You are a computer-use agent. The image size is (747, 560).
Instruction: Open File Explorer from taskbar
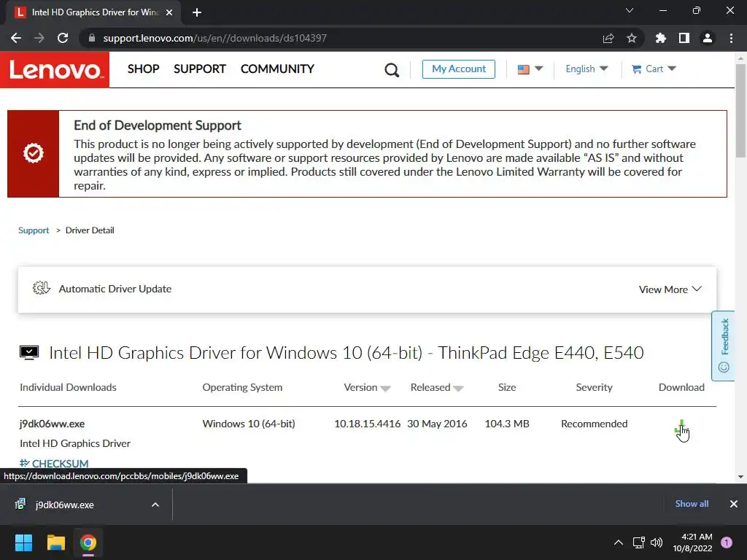click(x=55, y=542)
